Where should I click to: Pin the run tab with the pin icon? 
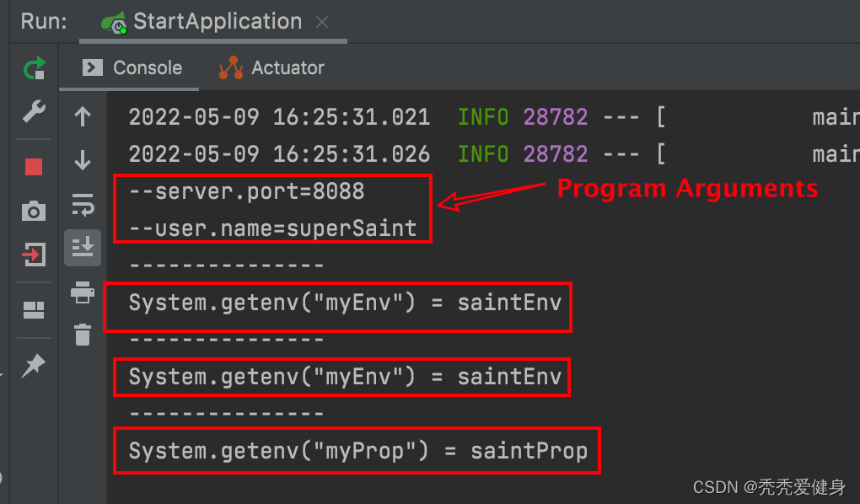tap(34, 365)
